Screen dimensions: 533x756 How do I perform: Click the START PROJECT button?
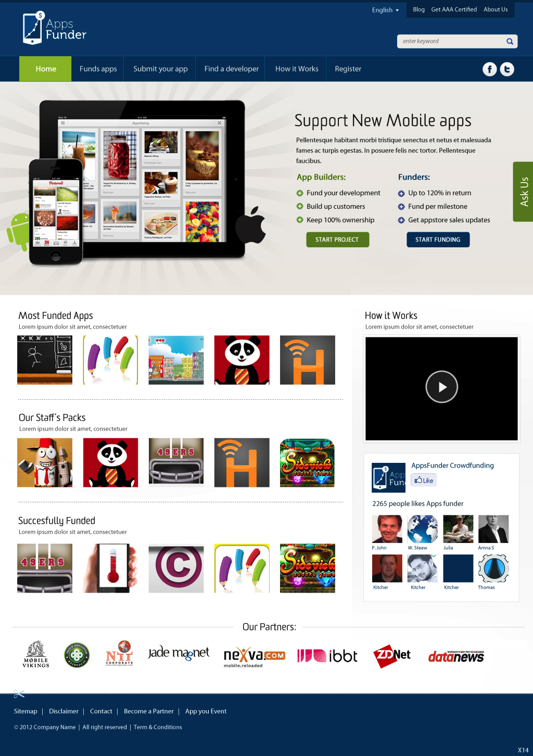click(x=337, y=240)
